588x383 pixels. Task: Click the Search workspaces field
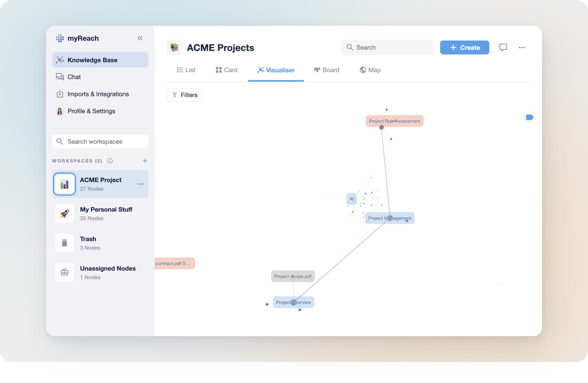tap(100, 142)
